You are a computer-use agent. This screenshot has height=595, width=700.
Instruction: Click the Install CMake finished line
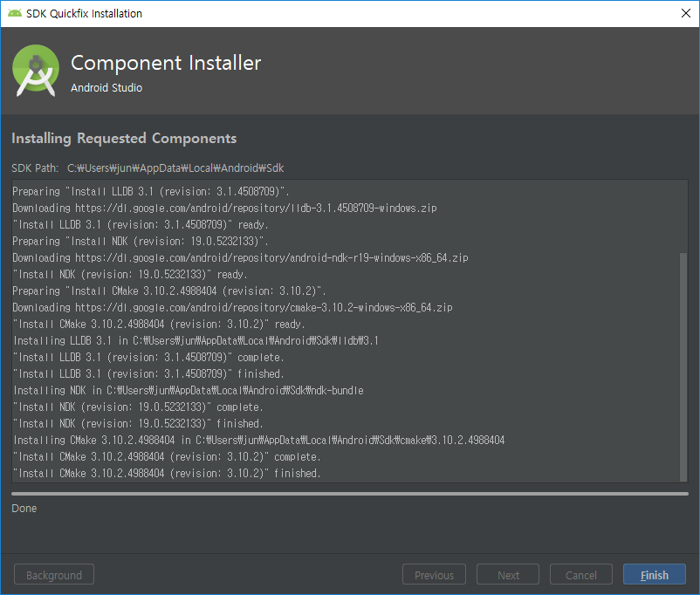(x=167, y=474)
